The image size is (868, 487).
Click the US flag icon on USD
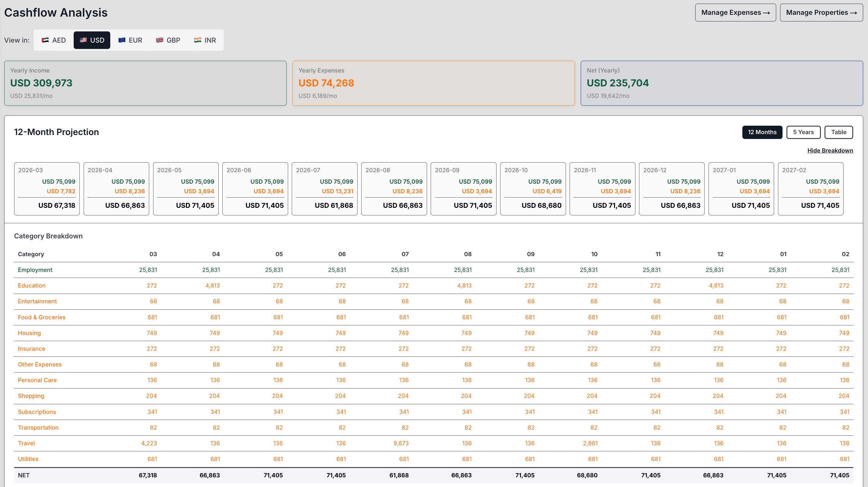[83, 40]
